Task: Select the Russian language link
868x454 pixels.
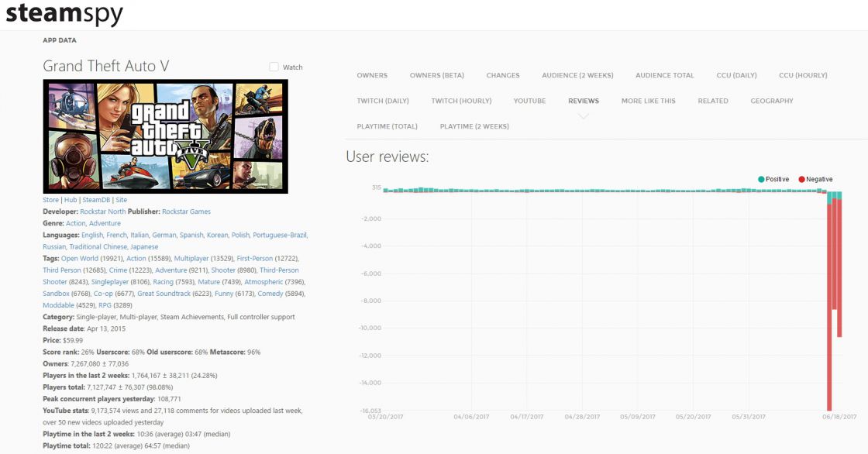Action: [x=53, y=246]
